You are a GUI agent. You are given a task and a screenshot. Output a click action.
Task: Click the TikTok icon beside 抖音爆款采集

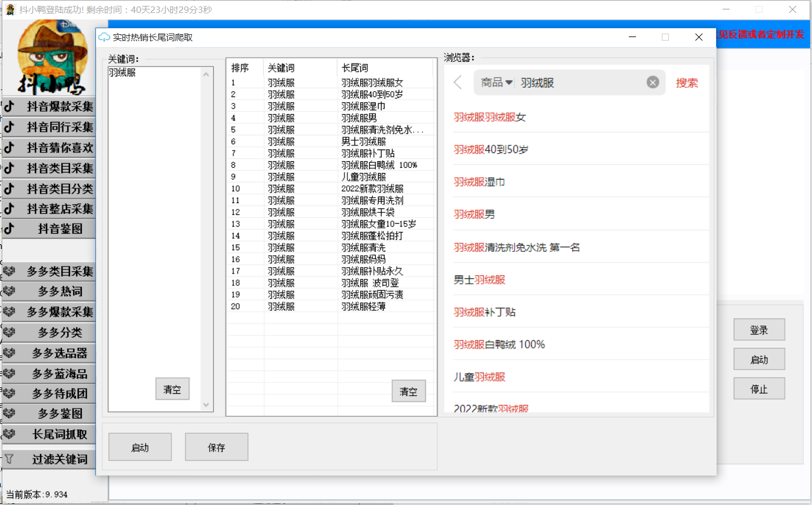[x=9, y=107]
